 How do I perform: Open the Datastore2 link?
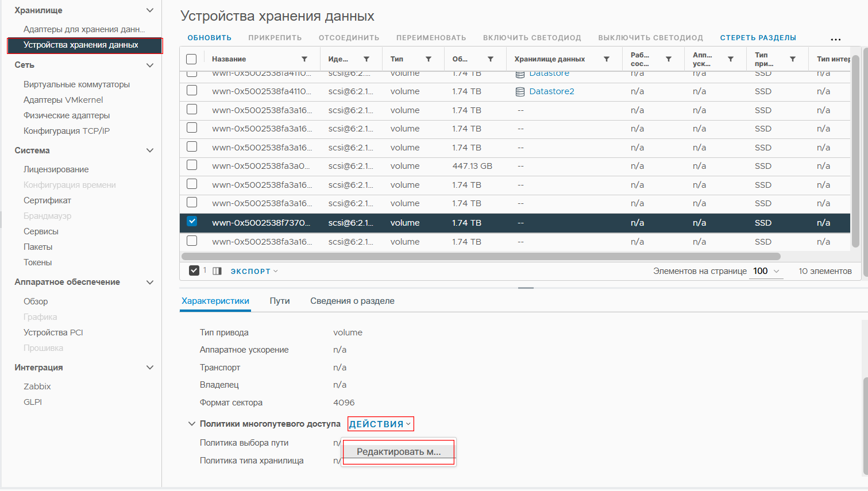click(551, 91)
